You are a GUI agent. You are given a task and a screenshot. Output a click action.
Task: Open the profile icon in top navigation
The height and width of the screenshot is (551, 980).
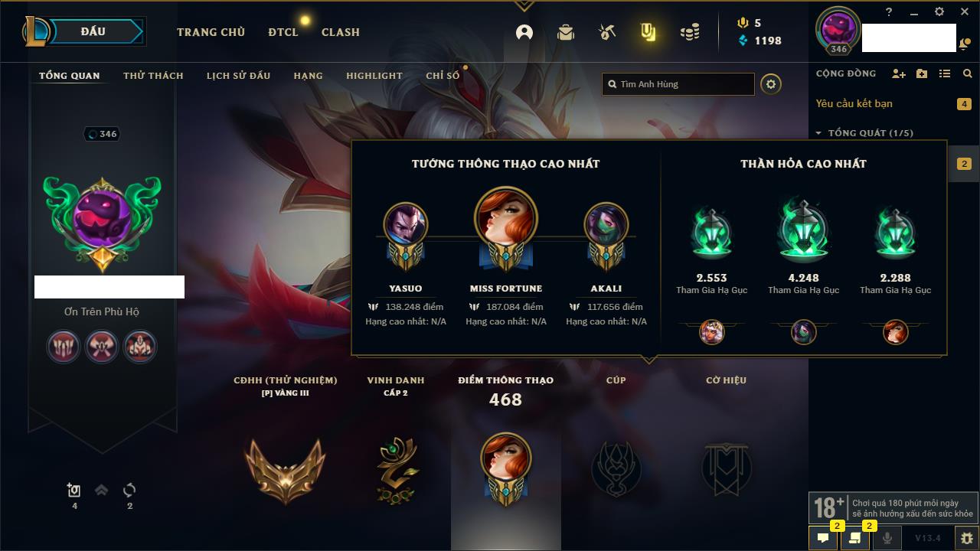click(524, 32)
